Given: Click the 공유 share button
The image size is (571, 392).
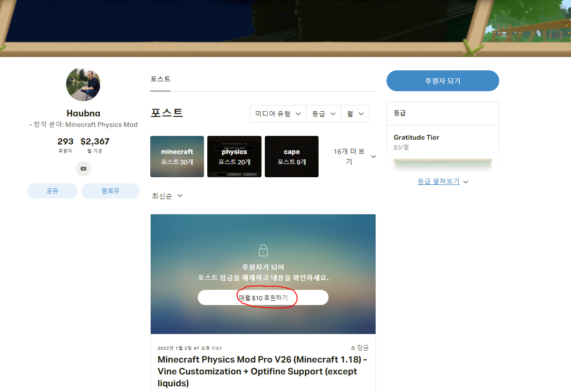Looking at the screenshot, I should (x=52, y=191).
